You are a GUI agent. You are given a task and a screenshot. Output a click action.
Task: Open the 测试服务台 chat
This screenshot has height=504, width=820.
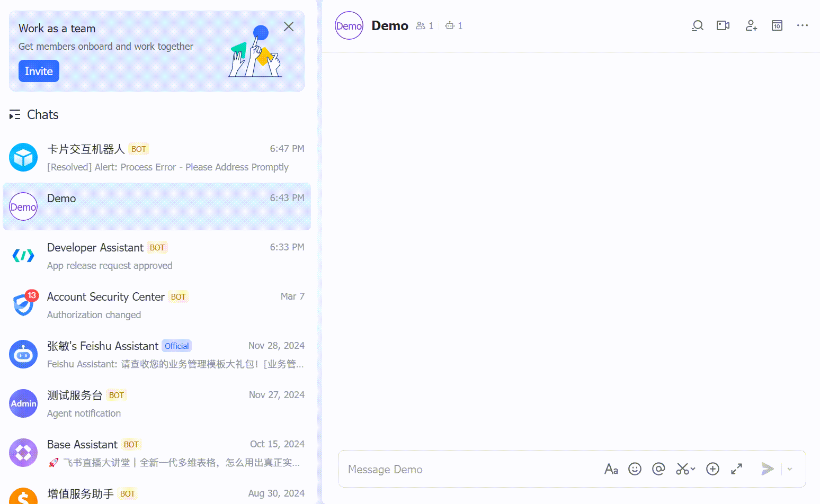click(157, 403)
